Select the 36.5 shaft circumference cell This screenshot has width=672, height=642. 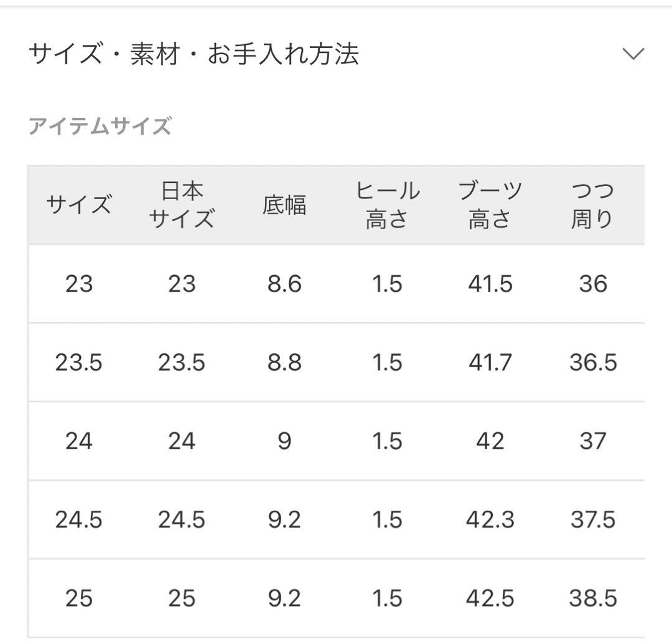coord(592,363)
